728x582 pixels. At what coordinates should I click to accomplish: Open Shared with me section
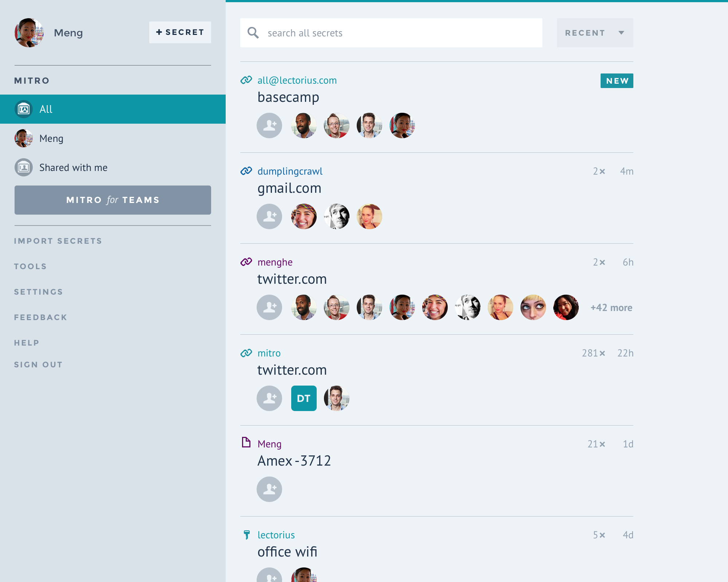[73, 167]
